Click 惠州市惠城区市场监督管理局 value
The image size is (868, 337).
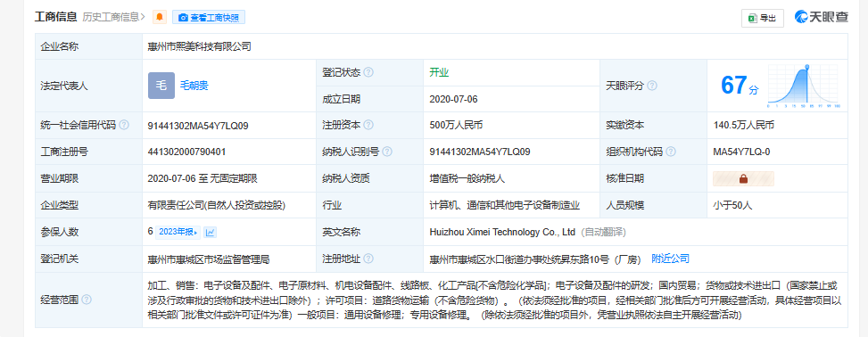[x=209, y=259]
